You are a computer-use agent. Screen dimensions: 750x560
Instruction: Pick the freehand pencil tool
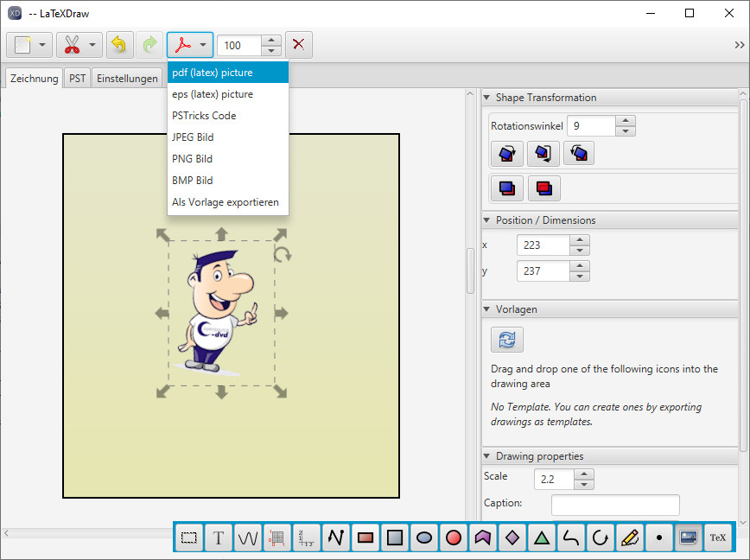click(x=629, y=538)
